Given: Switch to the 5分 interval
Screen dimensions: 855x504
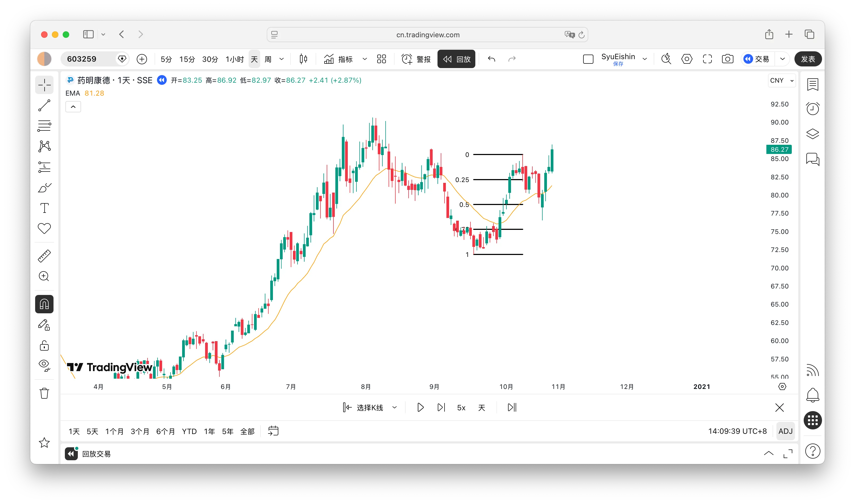Looking at the screenshot, I should pos(166,59).
